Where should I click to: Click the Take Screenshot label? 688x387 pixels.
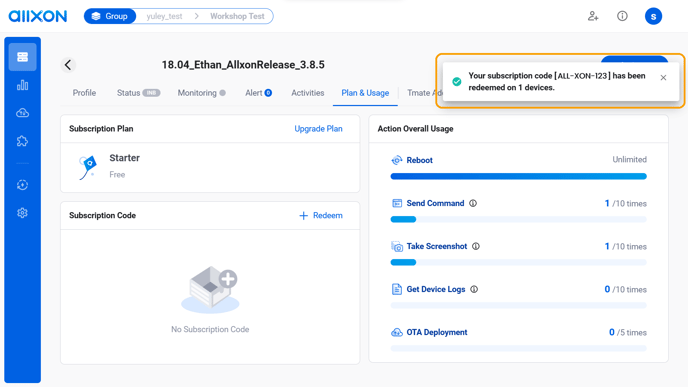click(437, 246)
